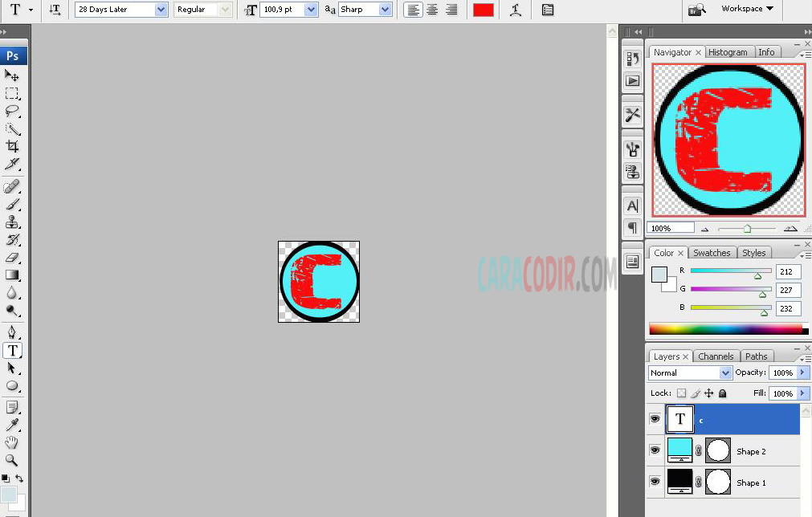Select the Hand tool
The height and width of the screenshot is (517, 812).
pyautogui.click(x=11, y=442)
